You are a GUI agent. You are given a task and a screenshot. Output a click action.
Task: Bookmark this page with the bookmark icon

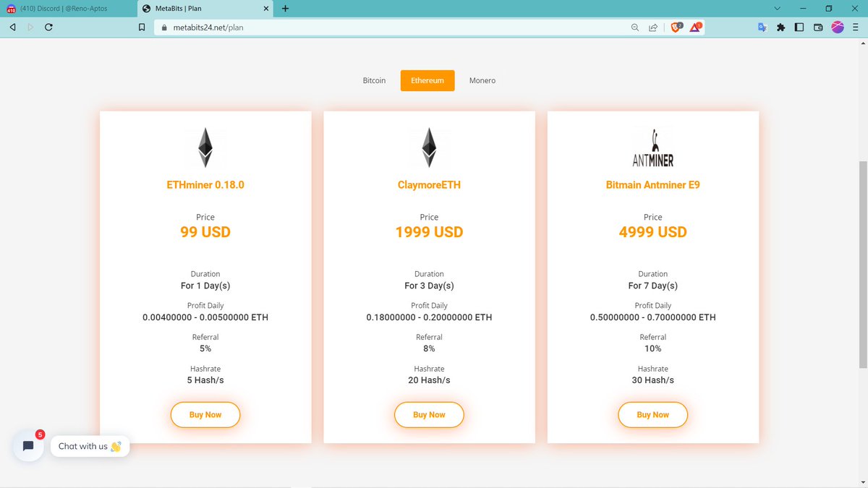pos(142,27)
